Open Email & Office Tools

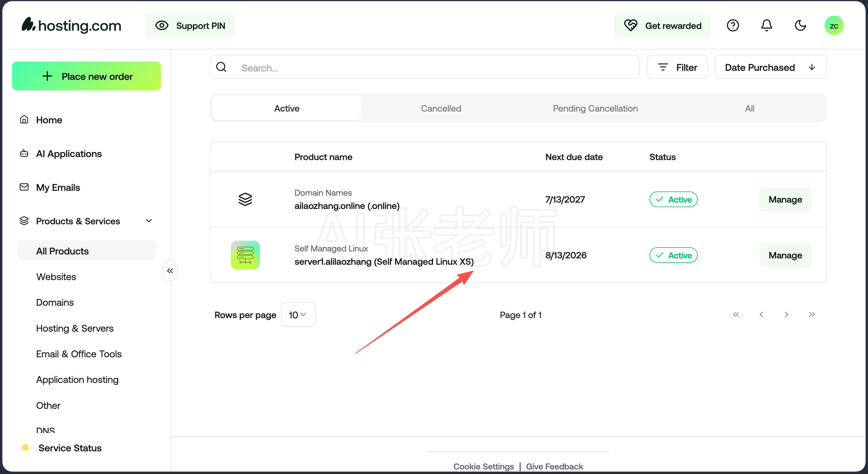(x=79, y=354)
